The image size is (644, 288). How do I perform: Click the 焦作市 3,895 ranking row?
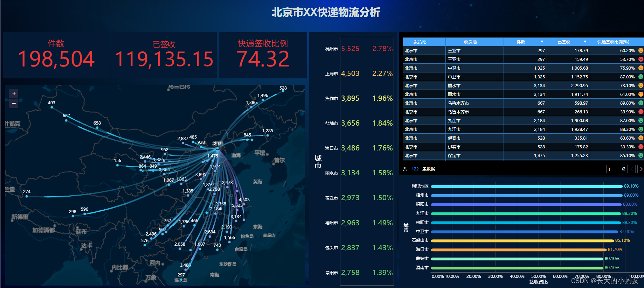[x=359, y=98]
